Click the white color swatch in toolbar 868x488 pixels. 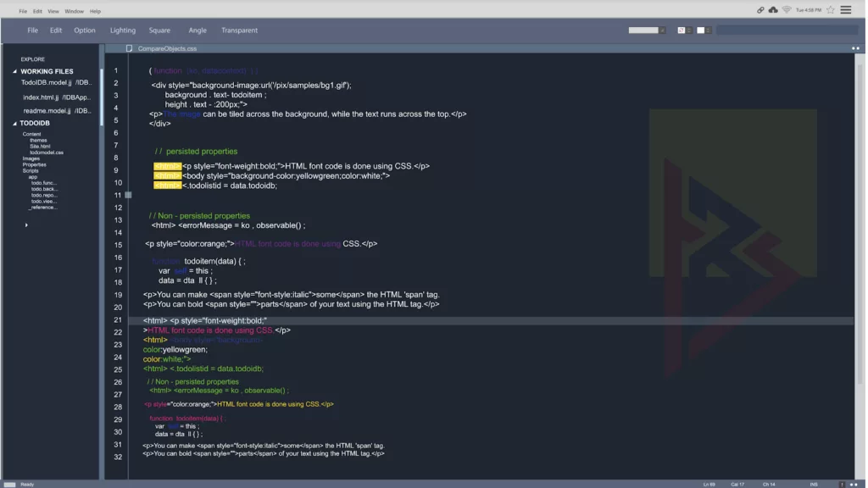701,30
